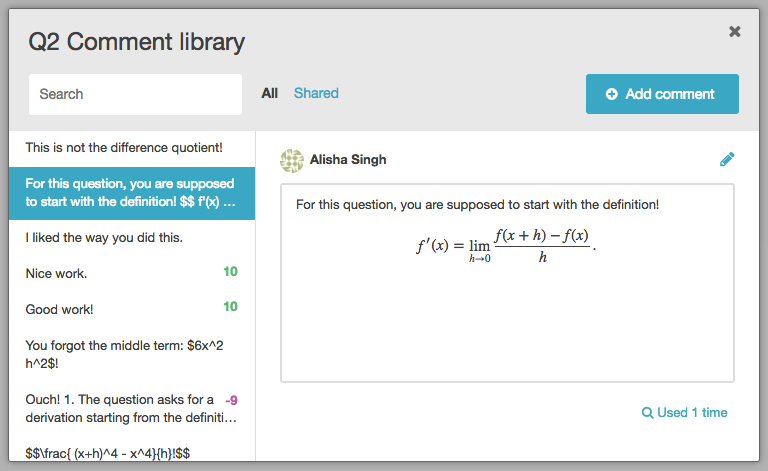The image size is (768, 471).
Task: Close the Comment library dialog
Action: coord(735,31)
